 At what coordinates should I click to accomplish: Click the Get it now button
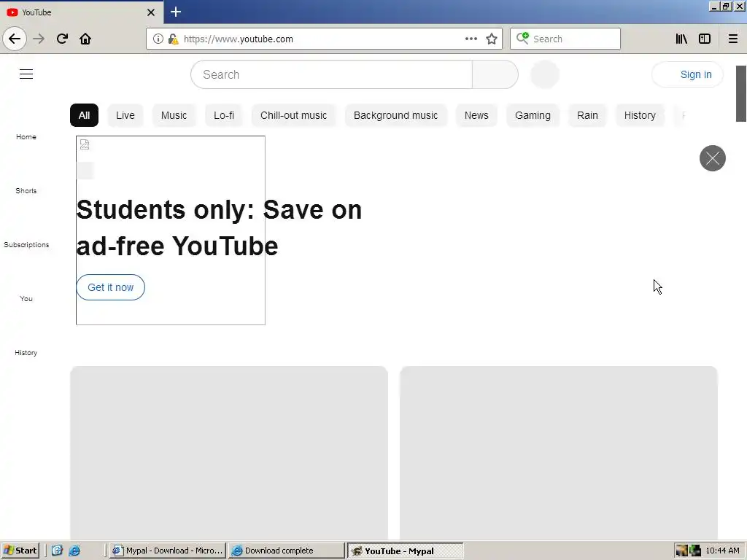click(x=111, y=287)
